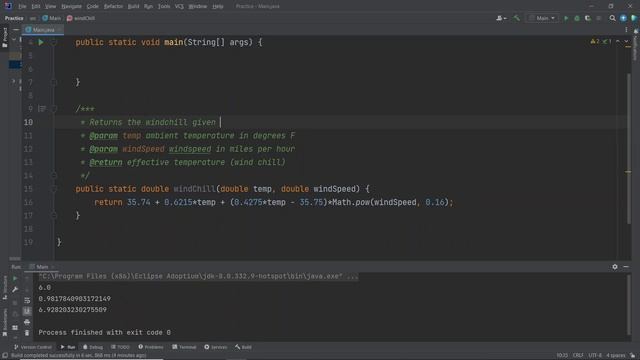Click the wrench Modify Run Configuration icon
The image size is (640, 360).
(15, 289)
